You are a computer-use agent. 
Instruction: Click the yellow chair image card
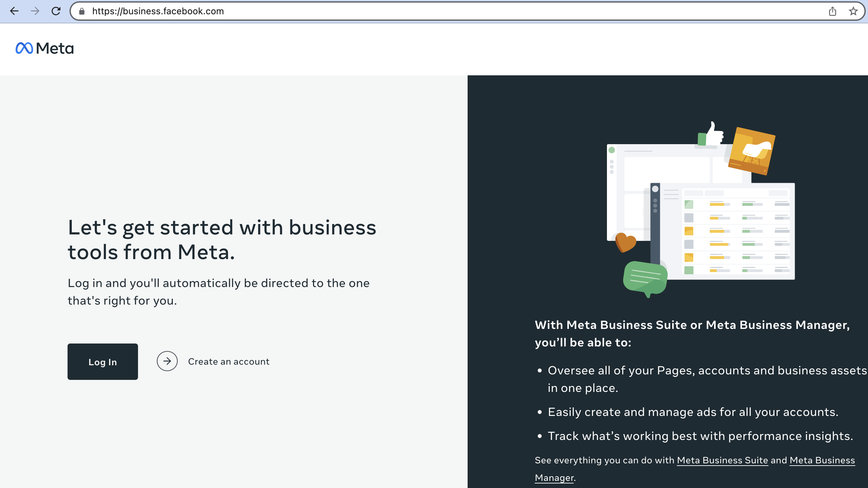click(752, 151)
